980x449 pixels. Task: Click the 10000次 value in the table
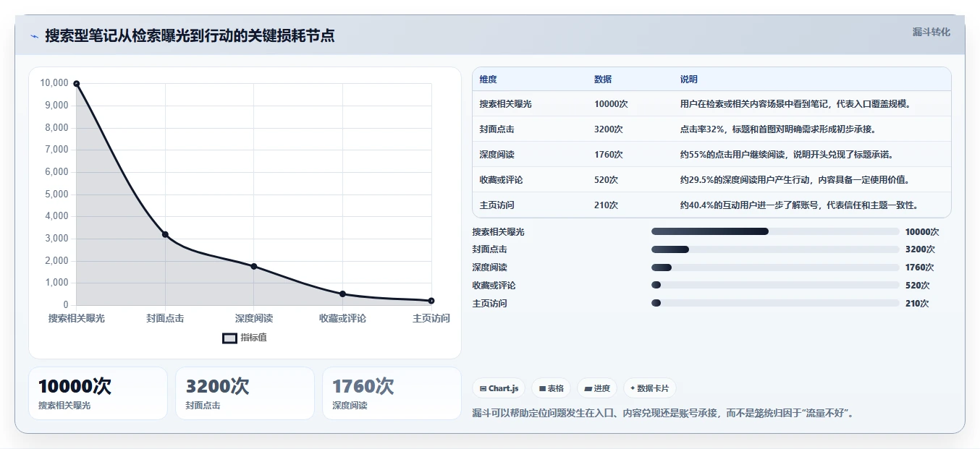coord(611,104)
